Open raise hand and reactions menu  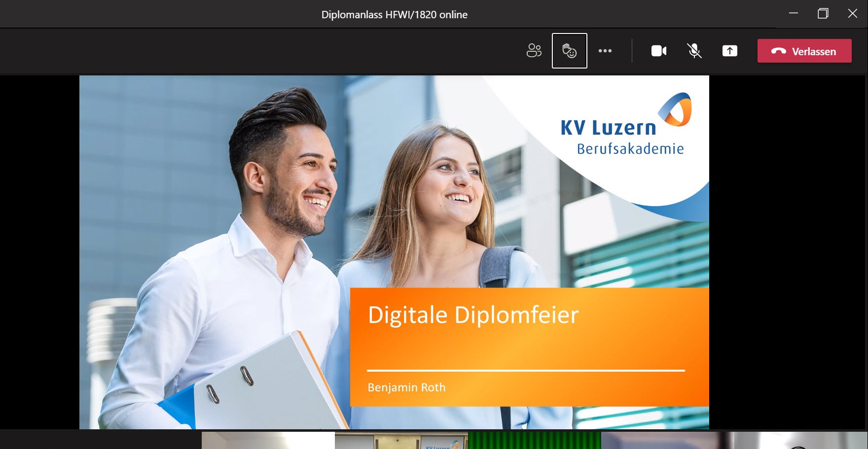[570, 51]
